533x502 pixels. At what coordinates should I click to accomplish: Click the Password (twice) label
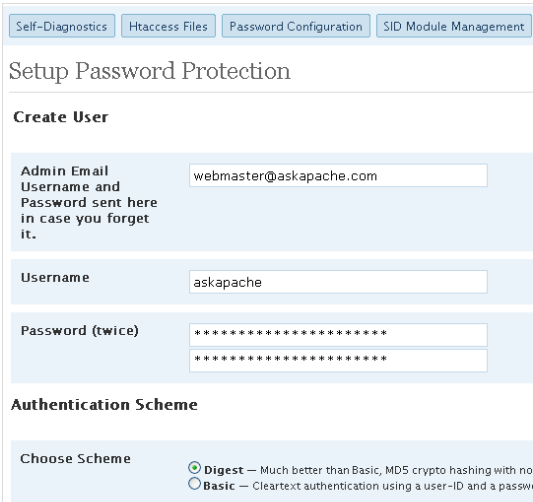(80, 330)
